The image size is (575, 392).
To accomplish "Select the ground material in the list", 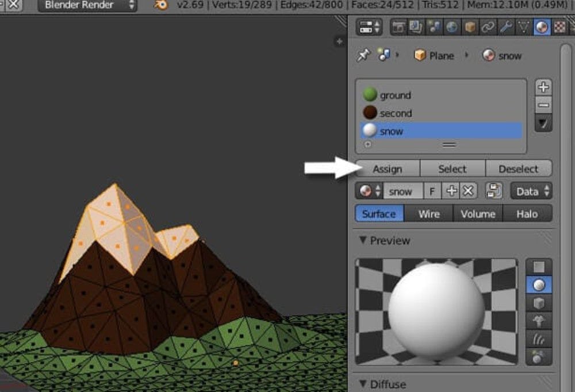I will (x=395, y=95).
